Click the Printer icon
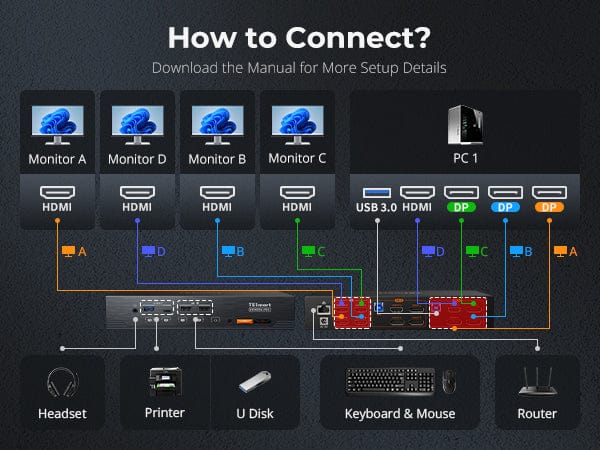The height and width of the screenshot is (450, 600). pos(164,383)
